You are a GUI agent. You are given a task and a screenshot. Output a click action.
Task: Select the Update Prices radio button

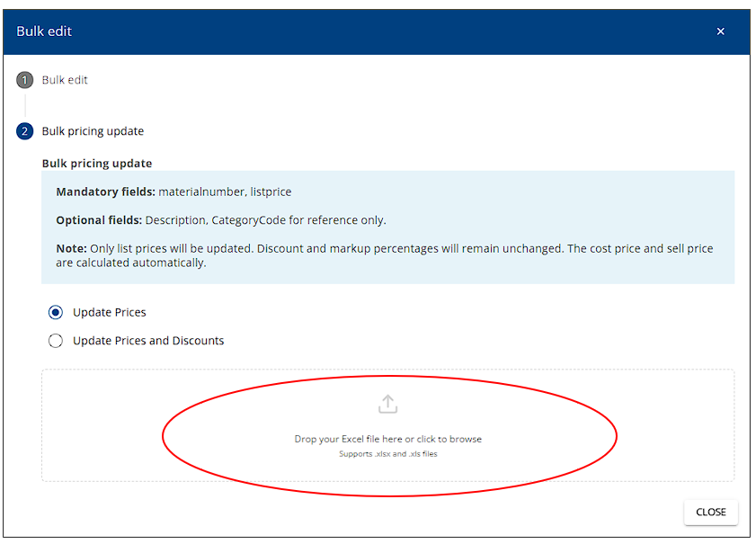coord(56,313)
